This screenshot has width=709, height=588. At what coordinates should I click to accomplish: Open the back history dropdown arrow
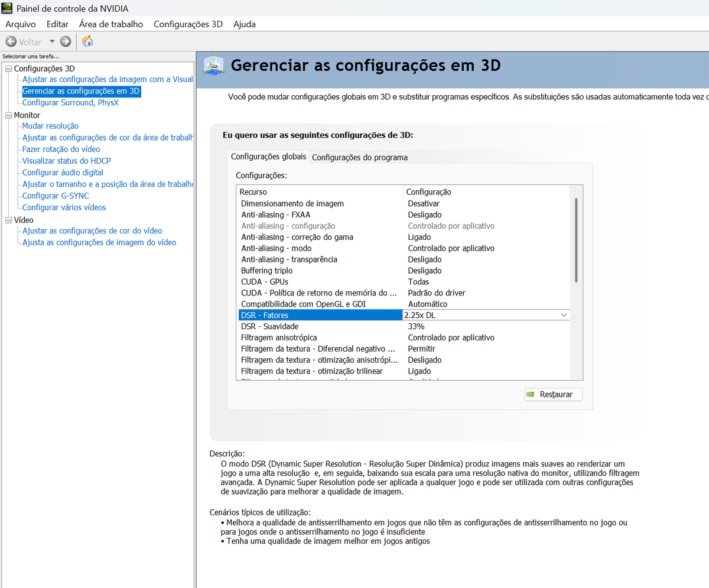click(52, 41)
